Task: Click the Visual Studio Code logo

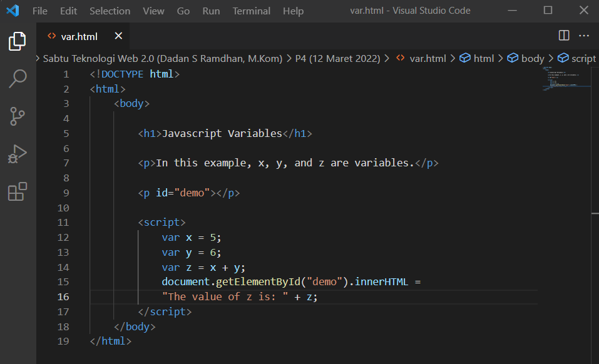Action: (x=13, y=11)
